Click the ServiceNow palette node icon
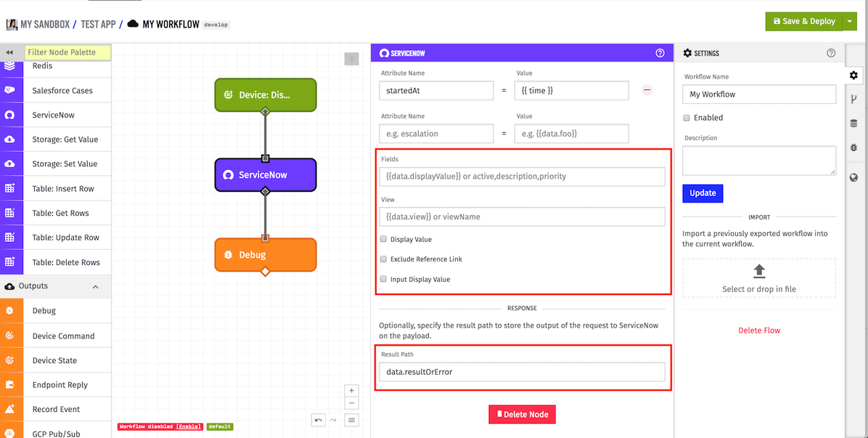The width and height of the screenshot is (868, 438). point(9,115)
